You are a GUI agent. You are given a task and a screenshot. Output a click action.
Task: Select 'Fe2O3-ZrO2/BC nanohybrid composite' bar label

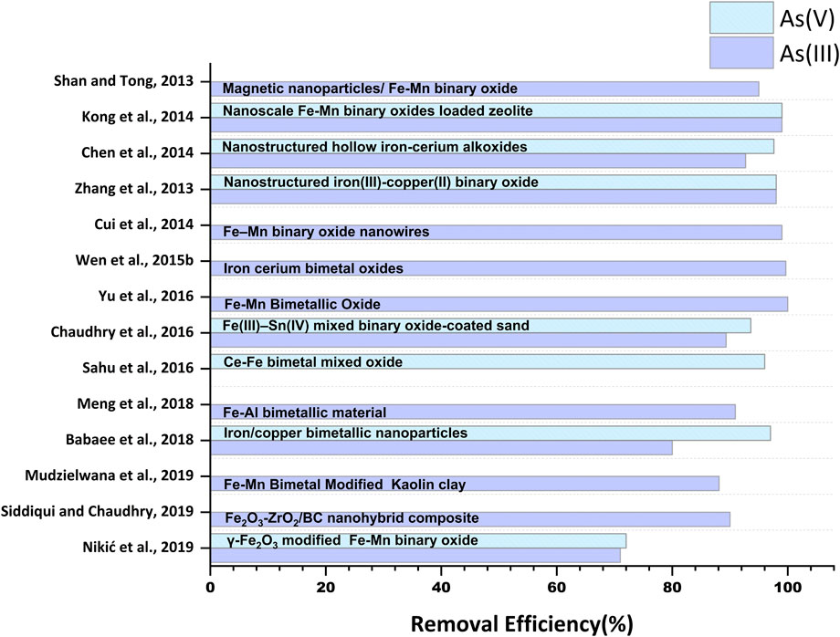pyautogui.click(x=352, y=518)
